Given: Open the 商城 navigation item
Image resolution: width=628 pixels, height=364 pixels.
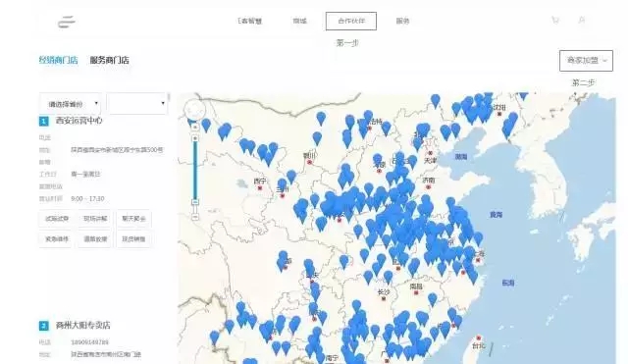Looking at the screenshot, I should point(299,21).
